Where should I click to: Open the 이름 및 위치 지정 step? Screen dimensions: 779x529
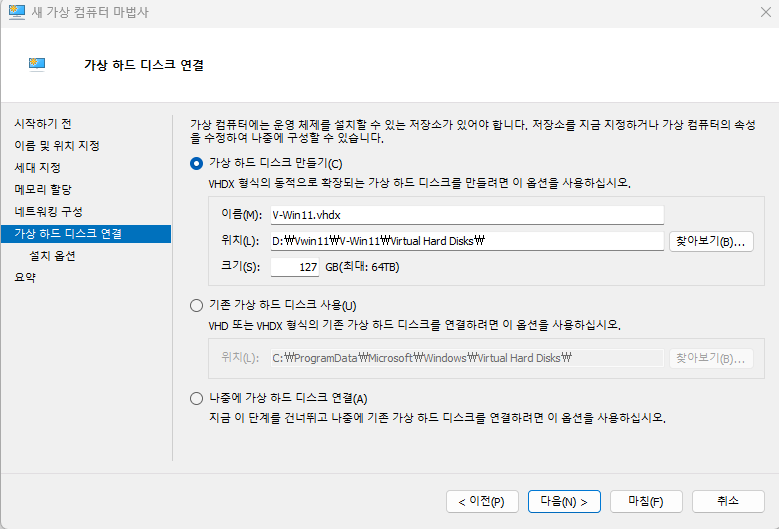pyautogui.click(x=57, y=146)
